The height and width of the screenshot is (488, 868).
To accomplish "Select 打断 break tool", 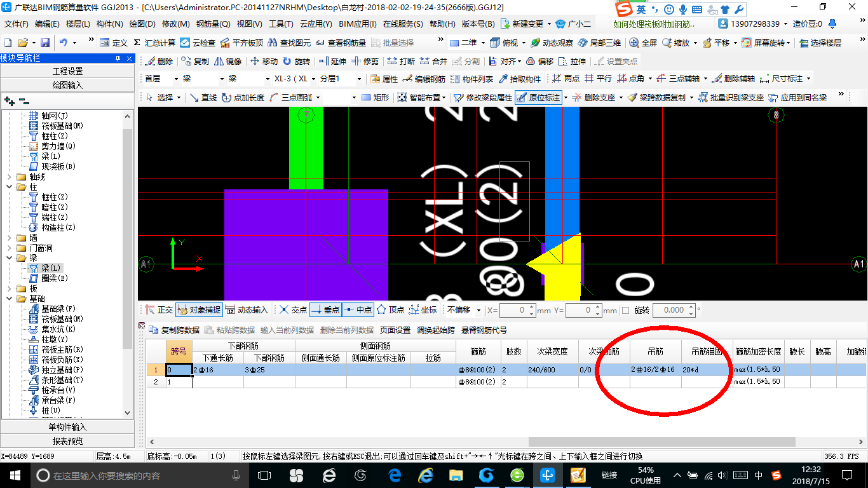I will click(401, 61).
